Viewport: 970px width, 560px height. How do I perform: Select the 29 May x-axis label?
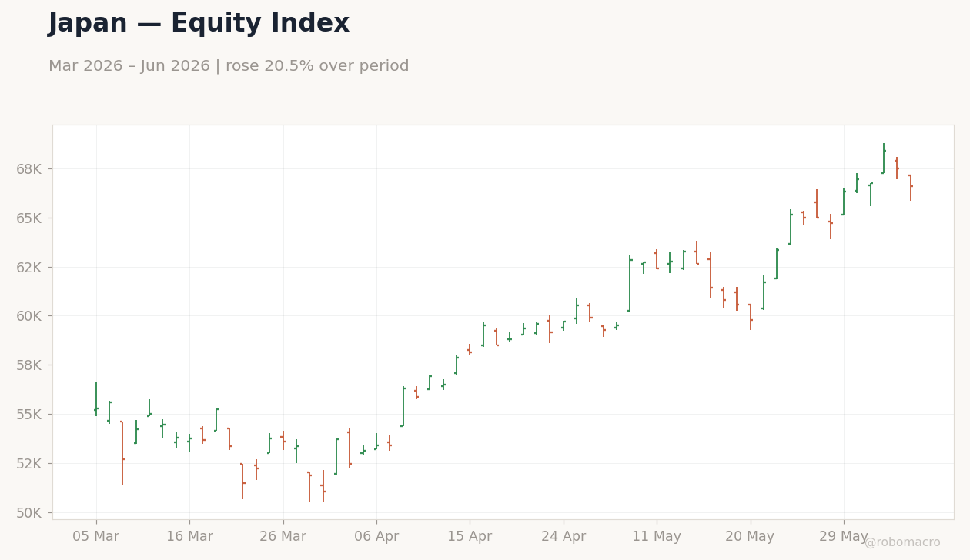(844, 537)
